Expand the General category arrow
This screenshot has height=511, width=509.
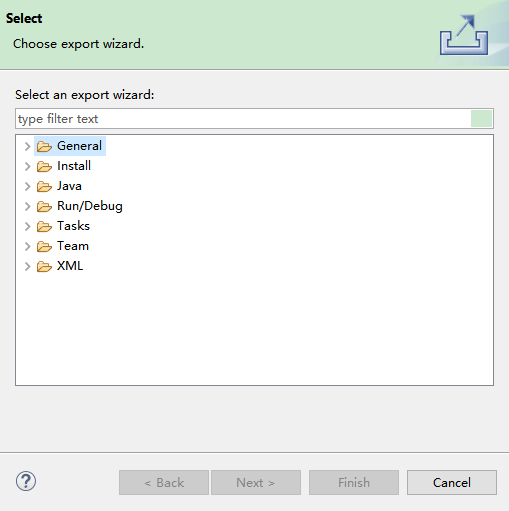pos(28,146)
